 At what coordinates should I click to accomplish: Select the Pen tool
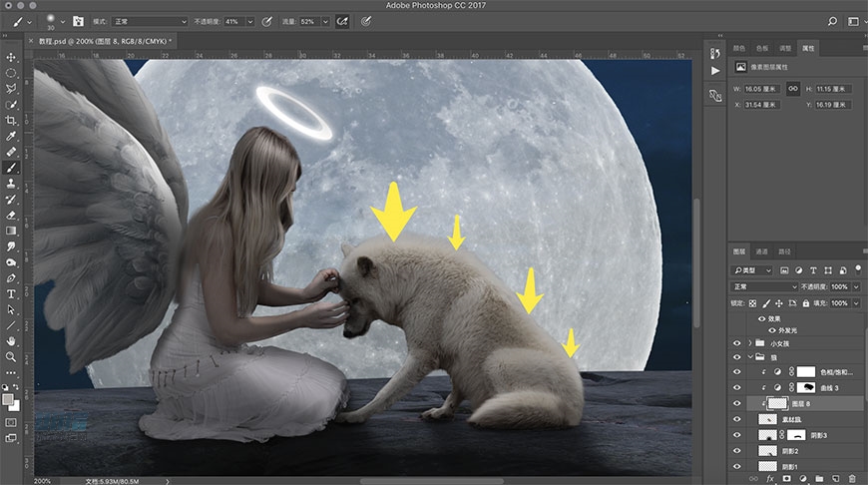point(11,278)
